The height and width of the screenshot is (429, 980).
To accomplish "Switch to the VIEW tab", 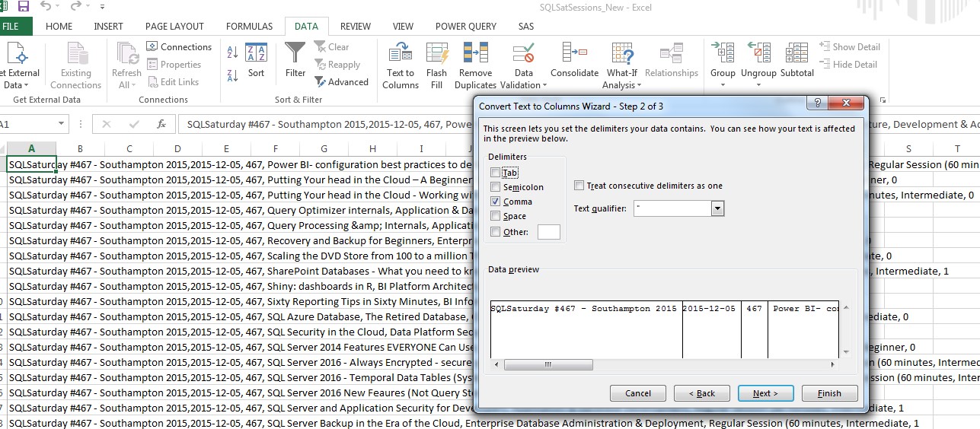I will point(404,26).
